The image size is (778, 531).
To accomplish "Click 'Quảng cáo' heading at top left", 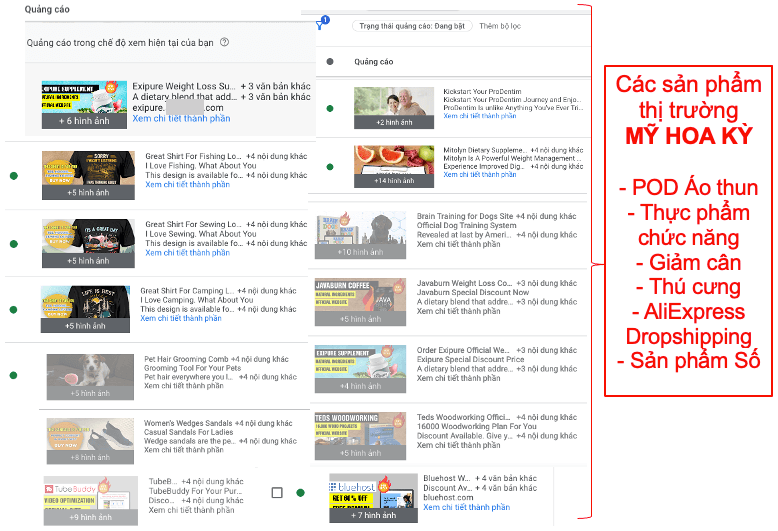I will 47,9.
